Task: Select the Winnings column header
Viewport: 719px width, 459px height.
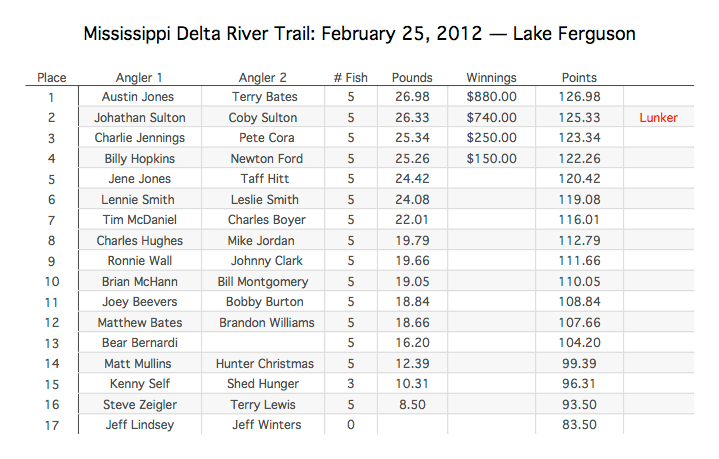Action: 491,77
